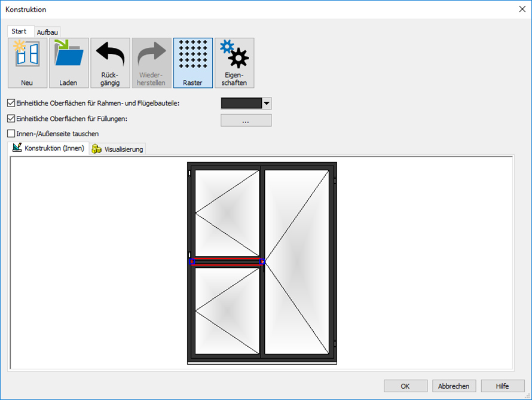The height and width of the screenshot is (400, 532).
Task: Open Eigenschaften gear settings
Action: 234,63
